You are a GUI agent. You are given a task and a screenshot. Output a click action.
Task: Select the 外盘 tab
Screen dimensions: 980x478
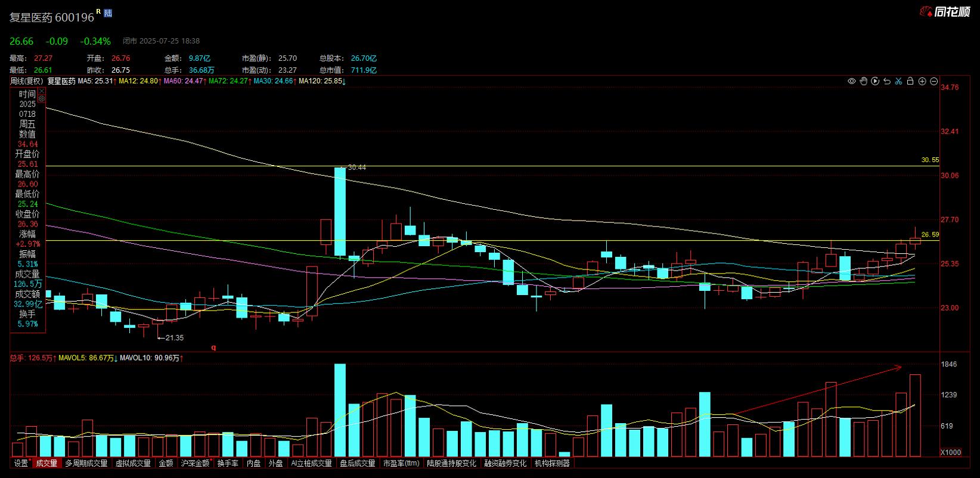tap(275, 463)
